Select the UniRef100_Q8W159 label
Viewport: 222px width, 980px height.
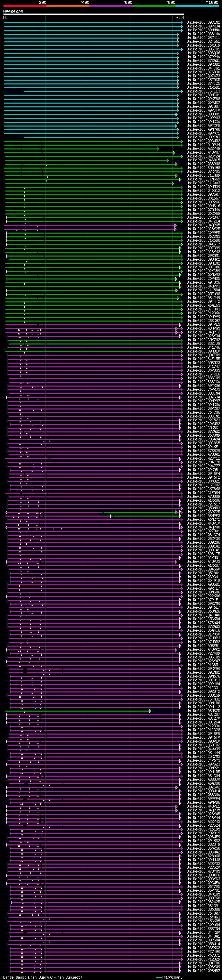(203, 695)
